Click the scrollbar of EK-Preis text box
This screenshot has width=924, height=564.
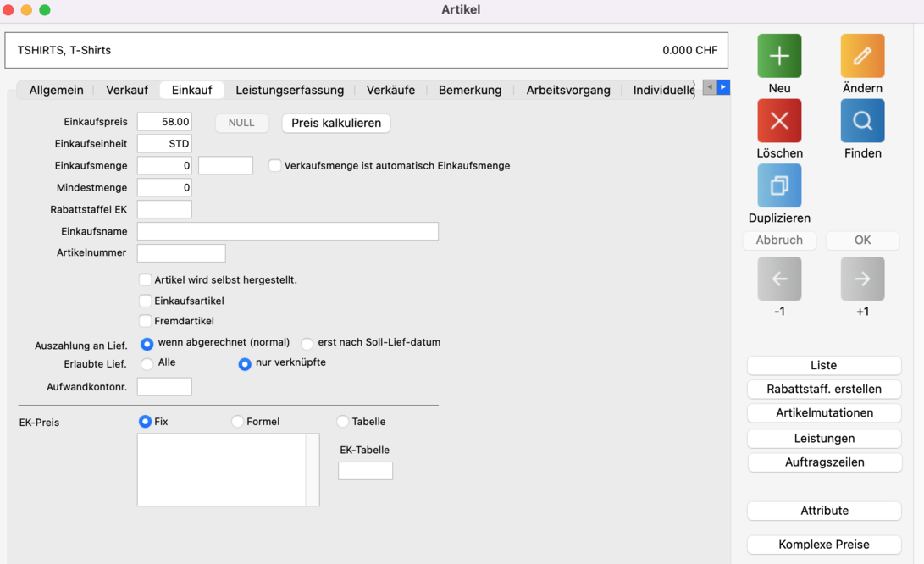[313, 470]
